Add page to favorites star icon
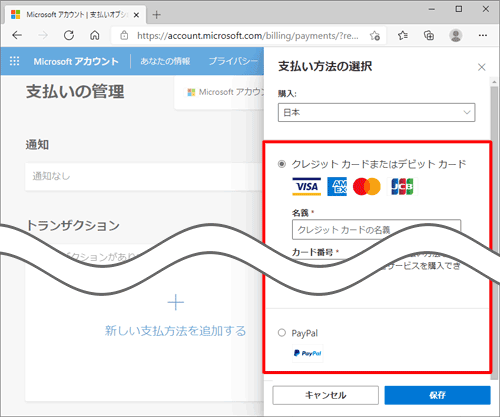Screen dimensions: 500x417 click(x=375, y=35)
